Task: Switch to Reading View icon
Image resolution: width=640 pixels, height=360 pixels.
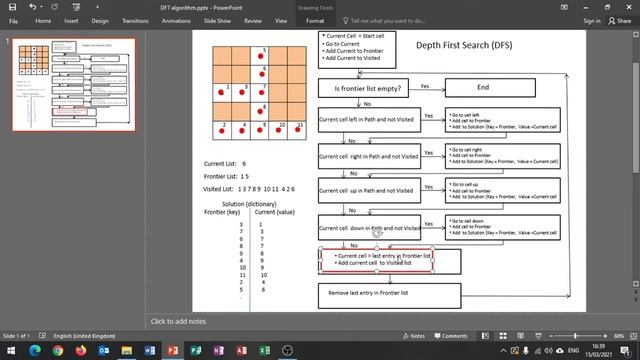Action: 520,336
